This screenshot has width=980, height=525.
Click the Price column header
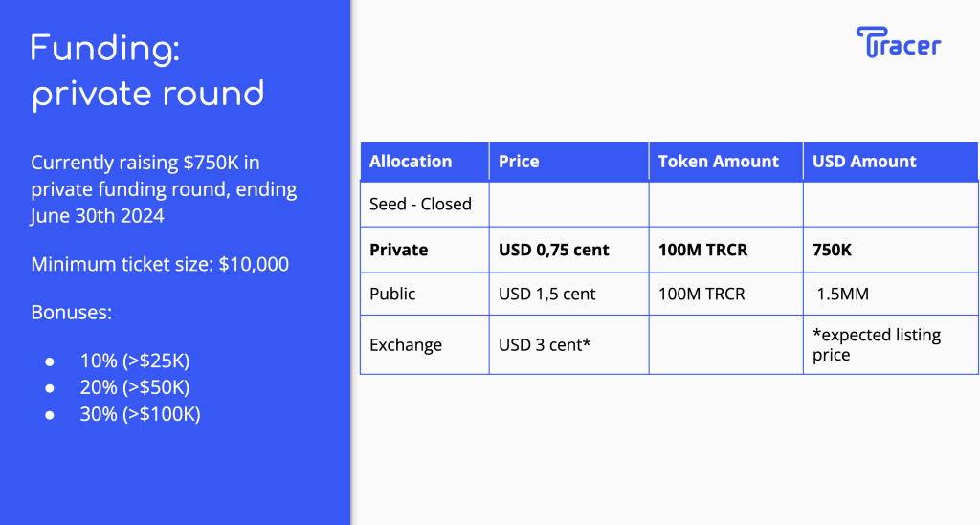pos(519,162)
